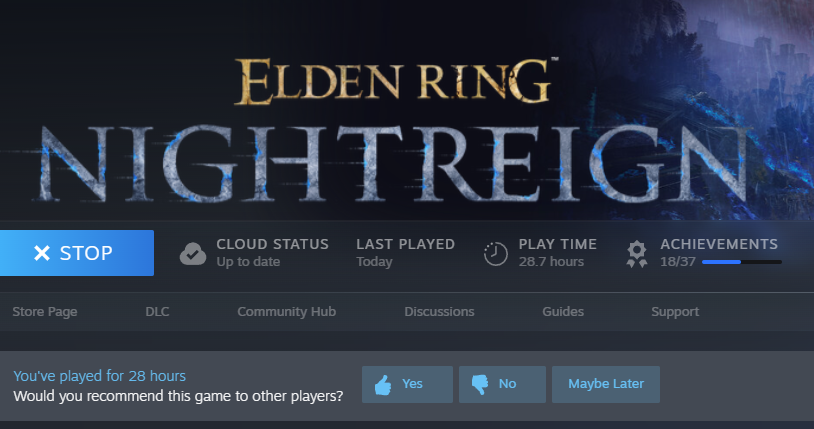The image size is (814, 429).
Task: Click the achievements progress bar
Action: click(741, 262)
